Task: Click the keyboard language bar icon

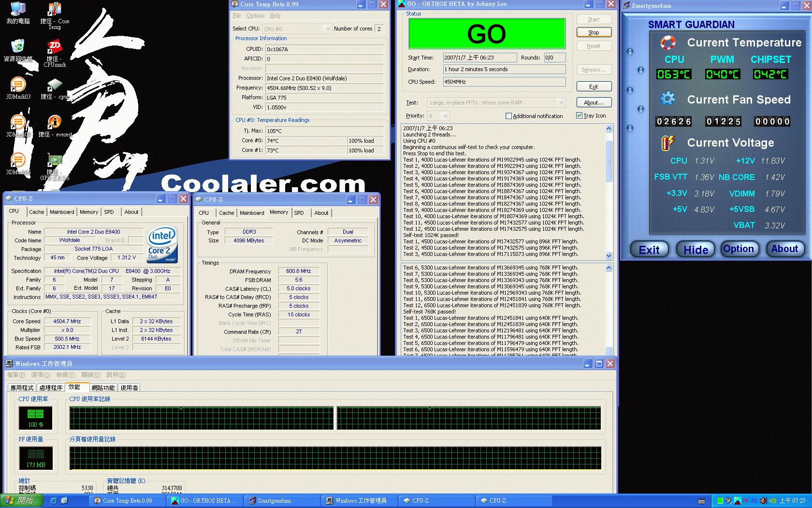Action: pos(702,501)
